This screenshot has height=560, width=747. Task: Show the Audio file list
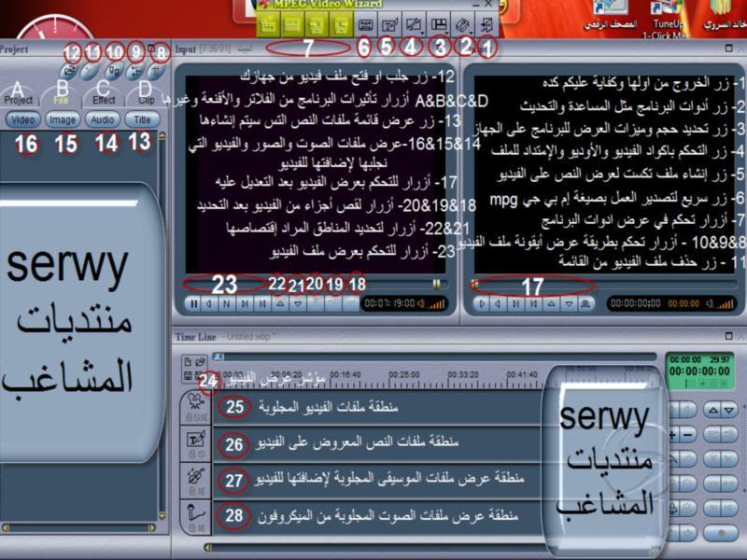click(x=103, y=119)
